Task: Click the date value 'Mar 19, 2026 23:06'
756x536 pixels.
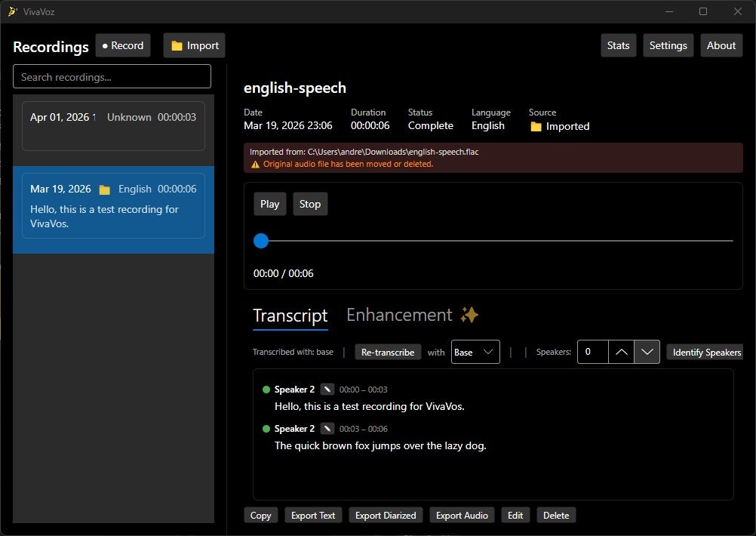Action: pyautogui.click(x=288, y=125)
